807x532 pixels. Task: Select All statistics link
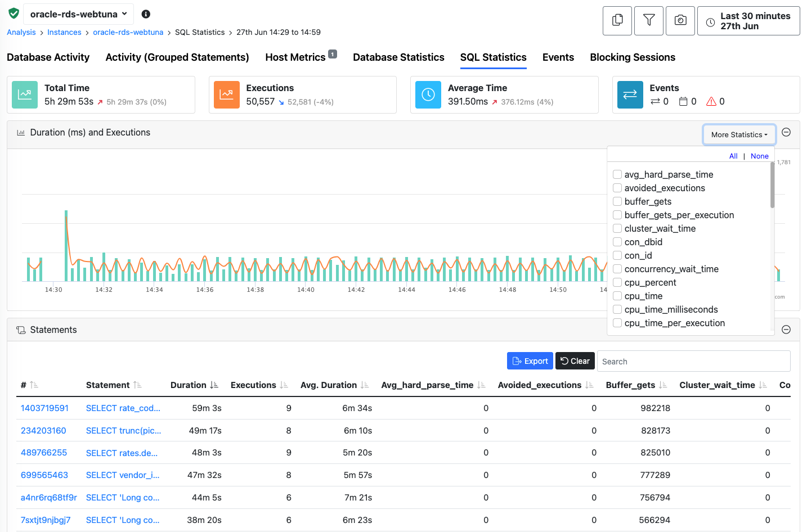coord(733,156)
